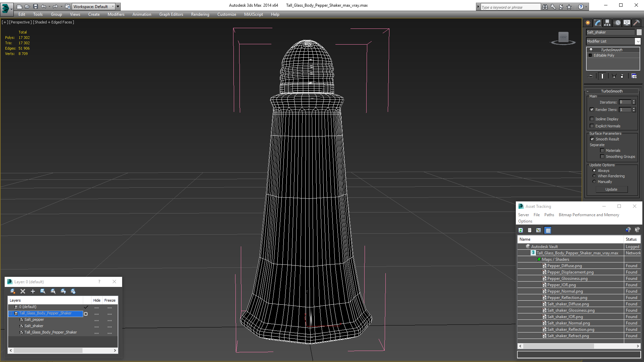The width and height of the screenshot is (644, 362).
Task: Open the Motion command panel tab
Action: coord(618,23)
